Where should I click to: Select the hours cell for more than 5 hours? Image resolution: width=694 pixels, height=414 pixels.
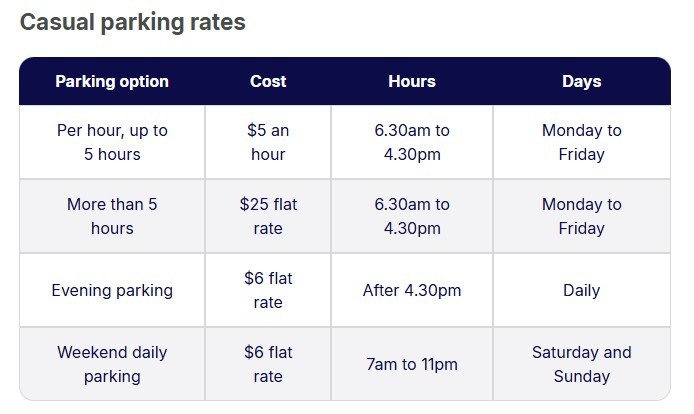[x=412, y=216]
